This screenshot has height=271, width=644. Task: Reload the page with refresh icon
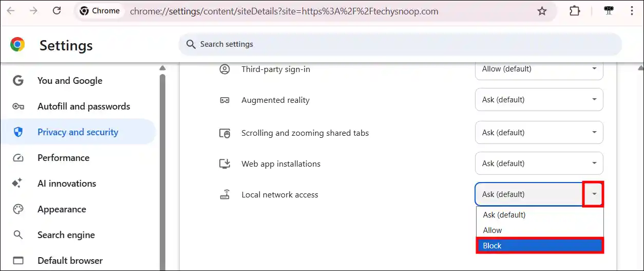[x=57, y=11]
